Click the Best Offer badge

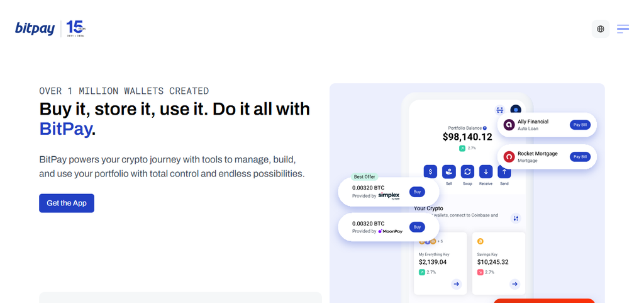[x=364, y=177]
